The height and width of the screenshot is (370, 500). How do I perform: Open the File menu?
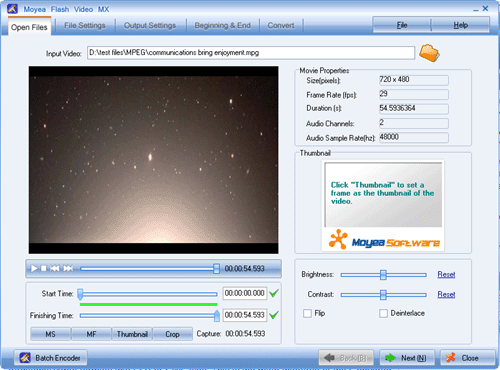point(402,25)
